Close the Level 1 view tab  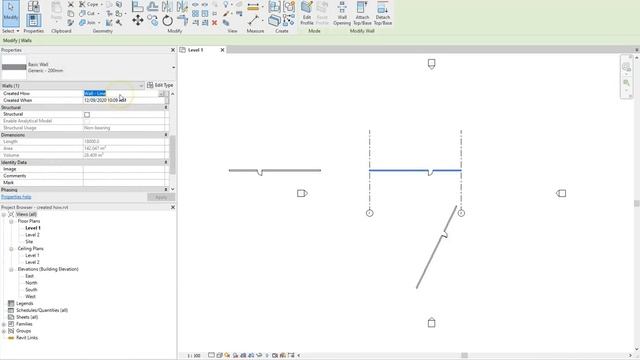222,50
